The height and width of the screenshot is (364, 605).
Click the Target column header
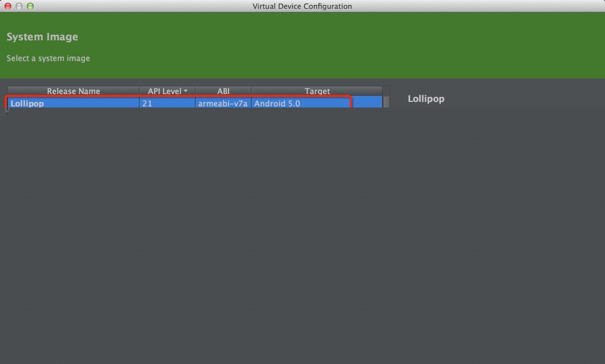click(317, 91)
